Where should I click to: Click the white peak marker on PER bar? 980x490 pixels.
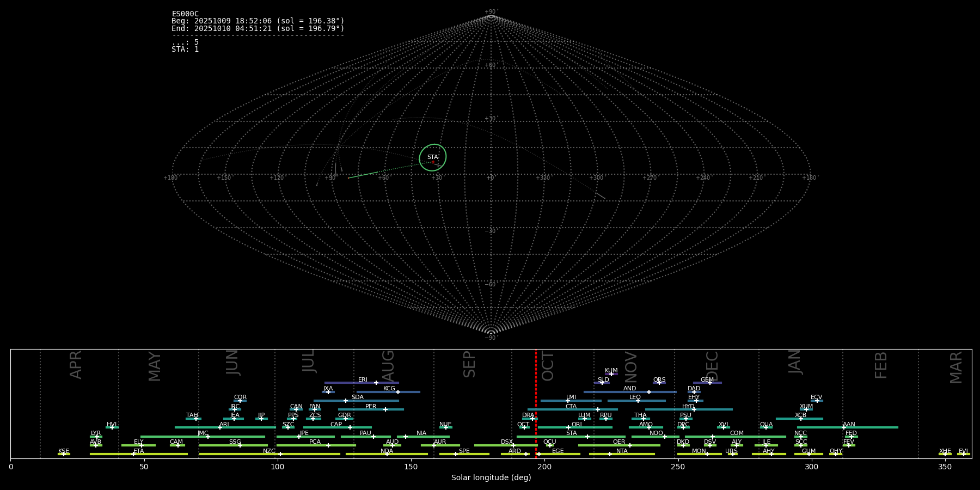pos(385,409)
